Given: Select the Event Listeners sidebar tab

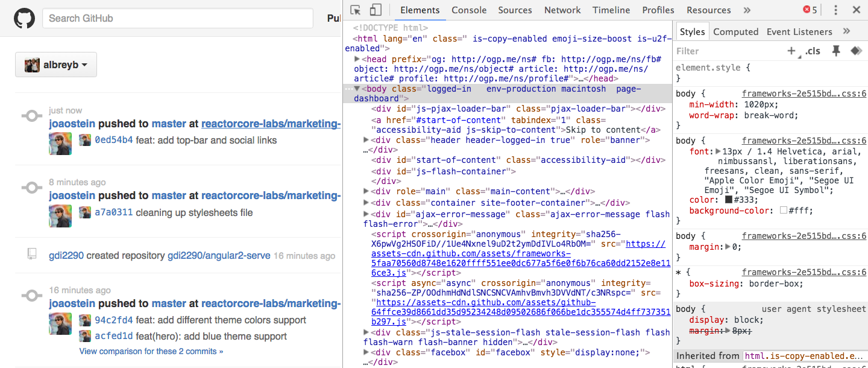Looking at the screenshot, I should 799,32.
